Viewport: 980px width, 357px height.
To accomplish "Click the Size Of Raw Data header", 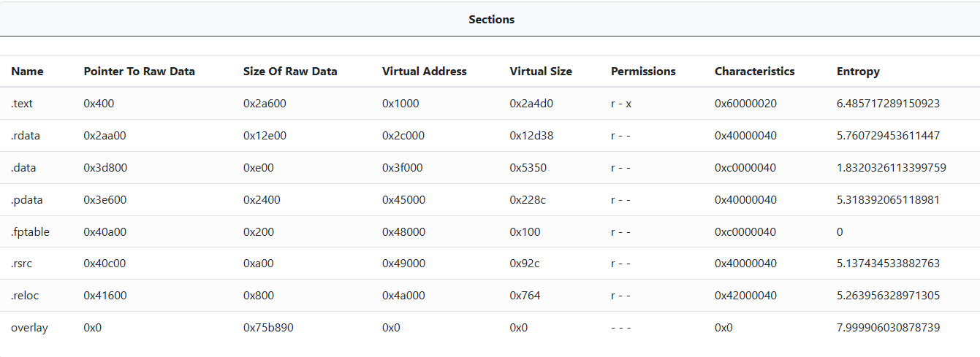I will pyautogui.click(x=290, y=72).
